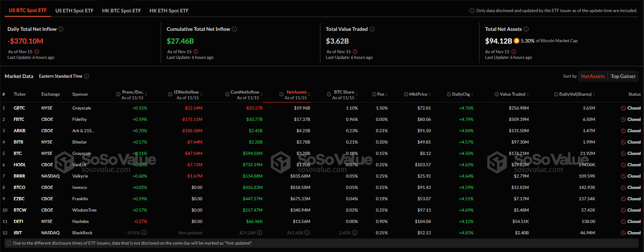This screenshot has height=252, width=644.
Task: Sort by the CumNetInflow column arrows
Action: [262, 94]
